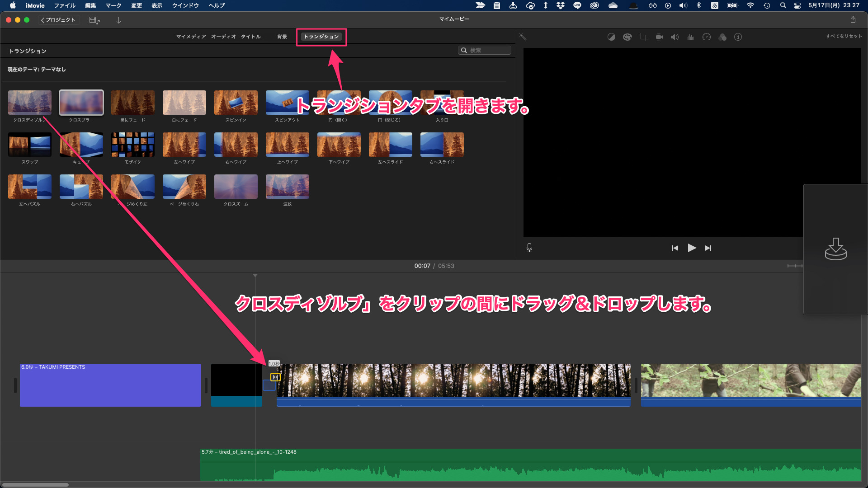The image size is (868, 488).
Task: Select the TAKUMI PRESENTS title clip
Action: point(110,385)
